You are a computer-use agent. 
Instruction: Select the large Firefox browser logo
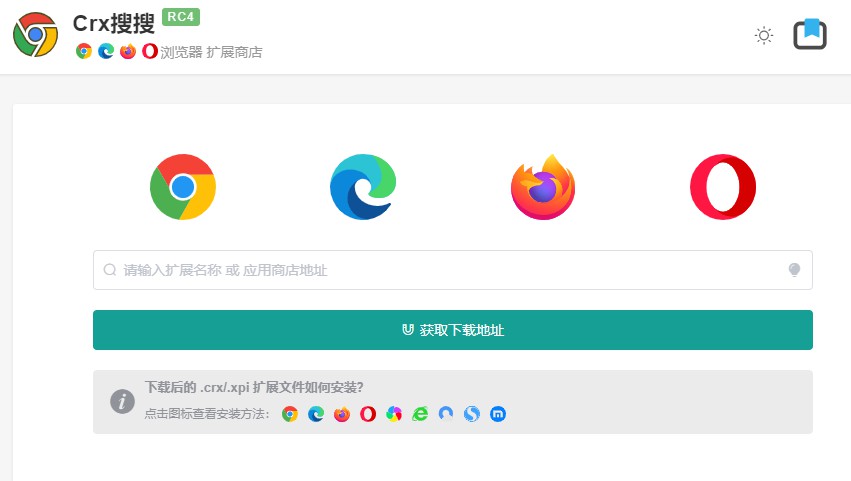pos(543,187)
